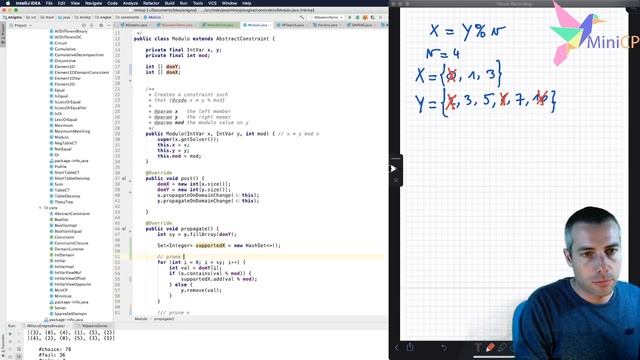Open the Refactor menu
This screenshot has width=640, height=360.
(151, 3)
